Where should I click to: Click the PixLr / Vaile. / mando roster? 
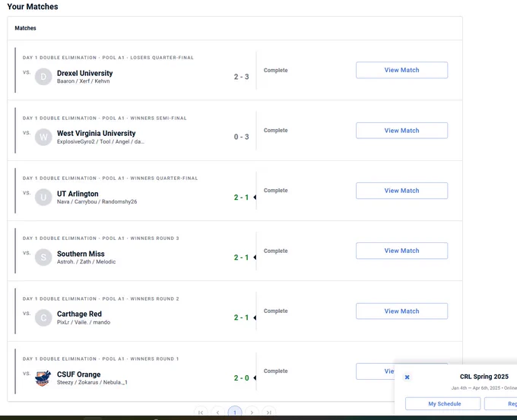click(x=84, y=322)
